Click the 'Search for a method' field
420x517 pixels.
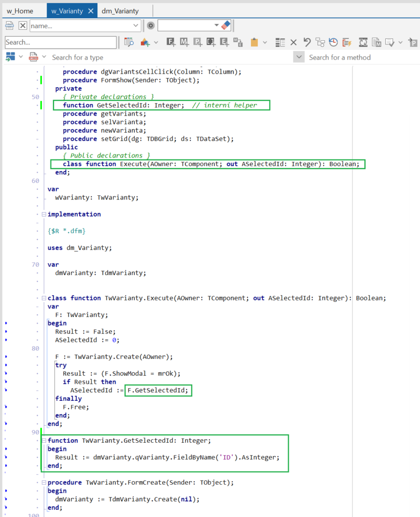[353, 58]
